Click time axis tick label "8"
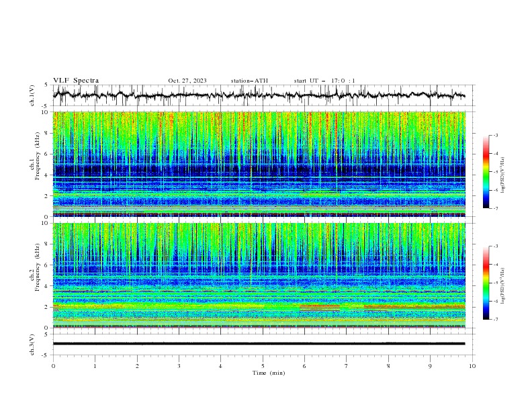The width and height of the screenshot is (532, 411). (x=388, y=366)
